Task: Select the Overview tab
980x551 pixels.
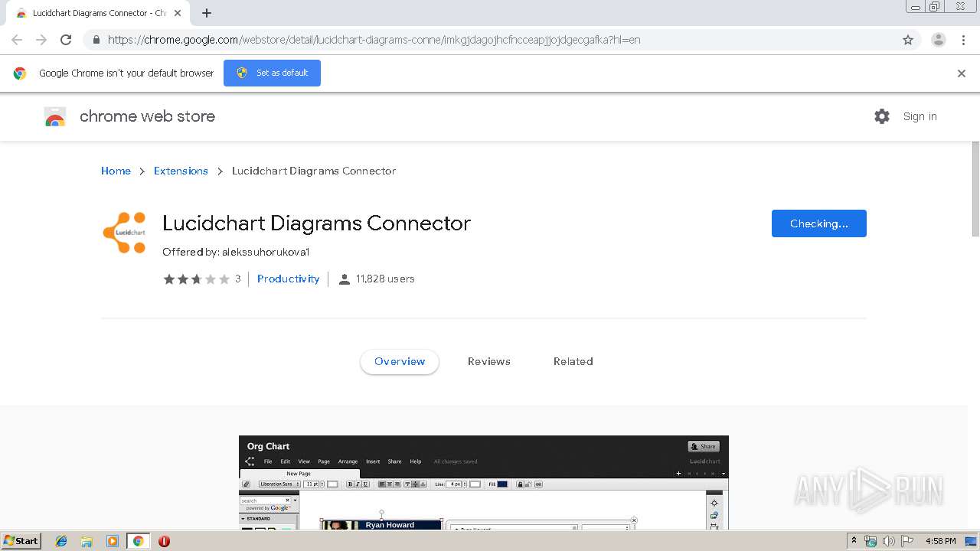Action: click(x=400, y=361)
